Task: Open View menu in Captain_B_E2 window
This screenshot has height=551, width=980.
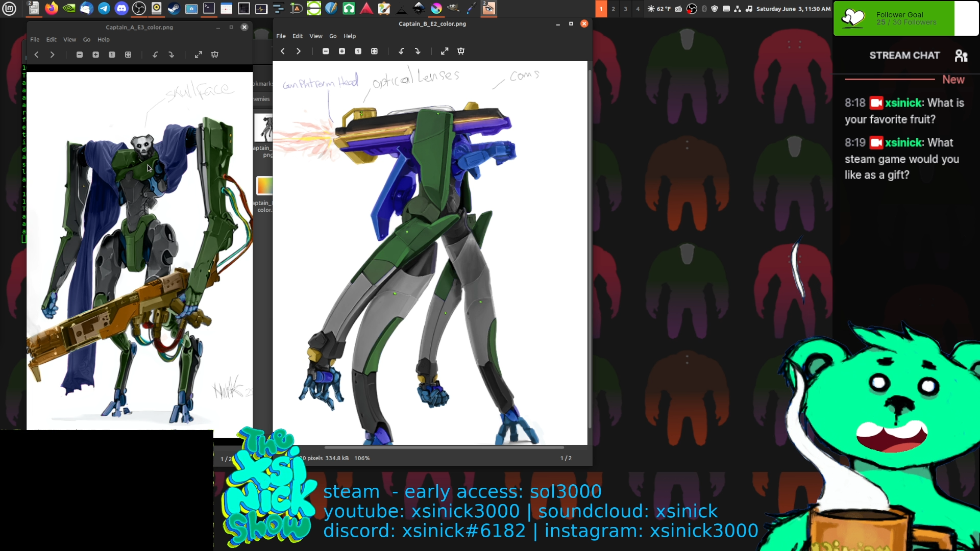Action: [x=315, y=36]
